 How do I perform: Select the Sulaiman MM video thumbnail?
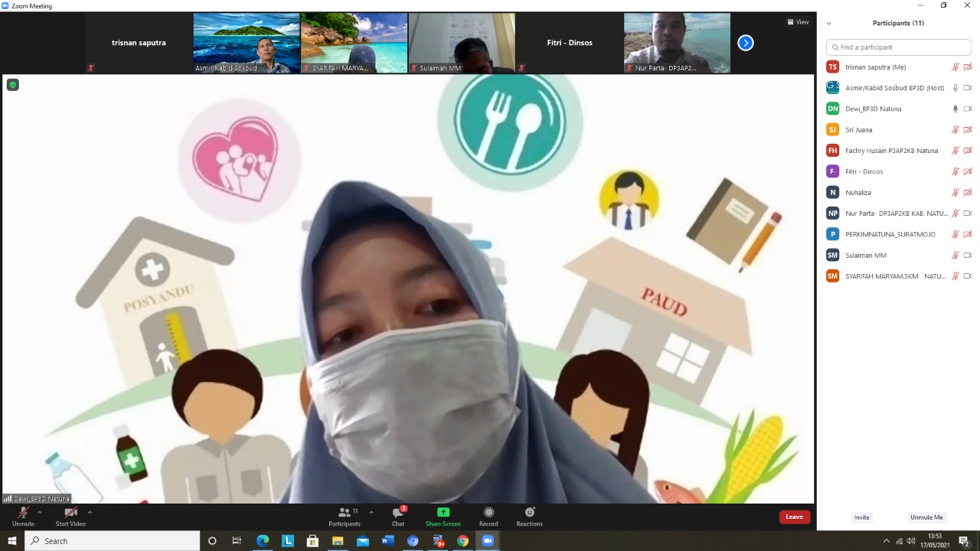[462, 43]
